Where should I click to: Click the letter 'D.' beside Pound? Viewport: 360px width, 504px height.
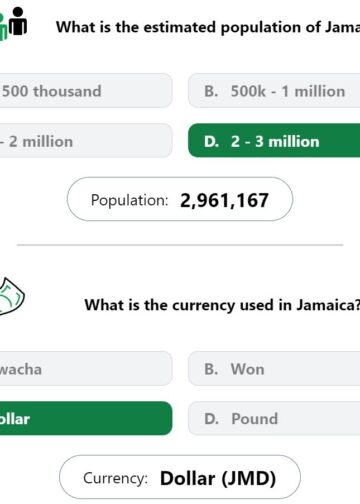(212, 419)
